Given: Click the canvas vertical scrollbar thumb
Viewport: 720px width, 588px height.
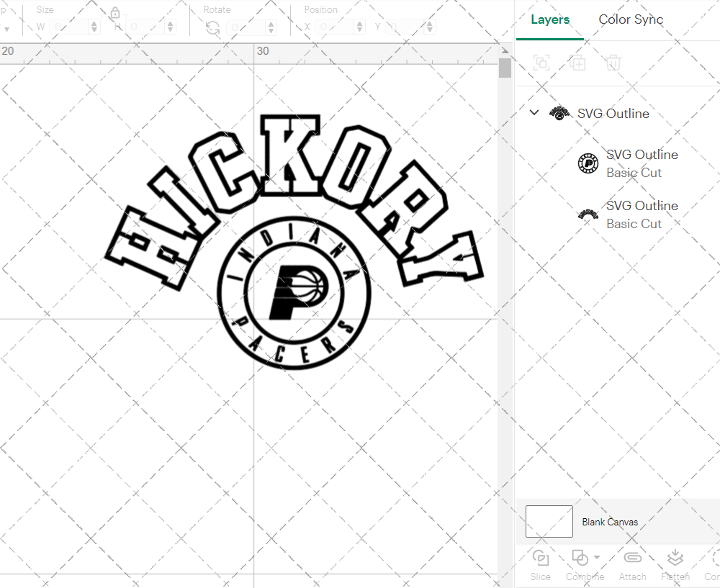Looking at the screenshot, I should pos(505,68).
